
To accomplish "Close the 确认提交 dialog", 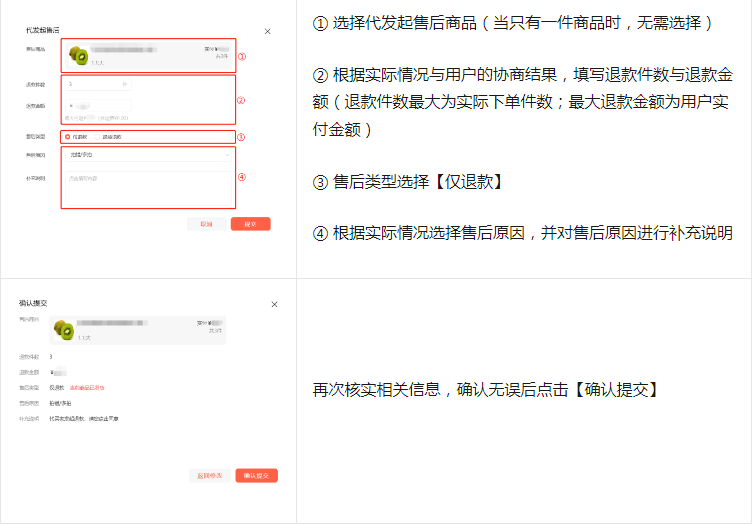I will (x=274, y=304).
